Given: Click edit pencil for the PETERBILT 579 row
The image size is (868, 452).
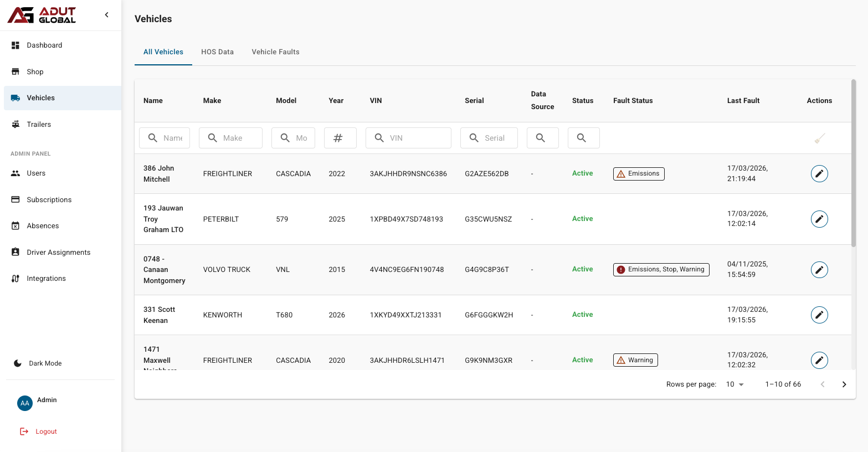Looking at the screenshot, I should point(819,219).
